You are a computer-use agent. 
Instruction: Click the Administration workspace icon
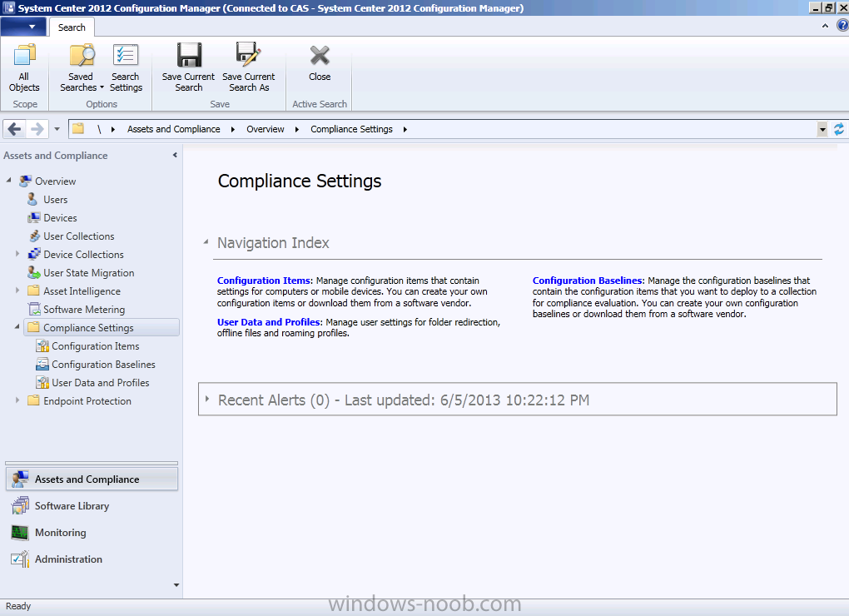click(x=20, y=559)
